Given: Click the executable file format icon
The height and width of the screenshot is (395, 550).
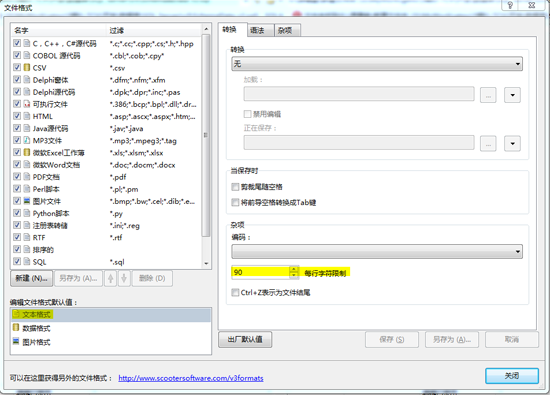Looking at the screenshot, I should pyautogui.click(x=27, y=104).
